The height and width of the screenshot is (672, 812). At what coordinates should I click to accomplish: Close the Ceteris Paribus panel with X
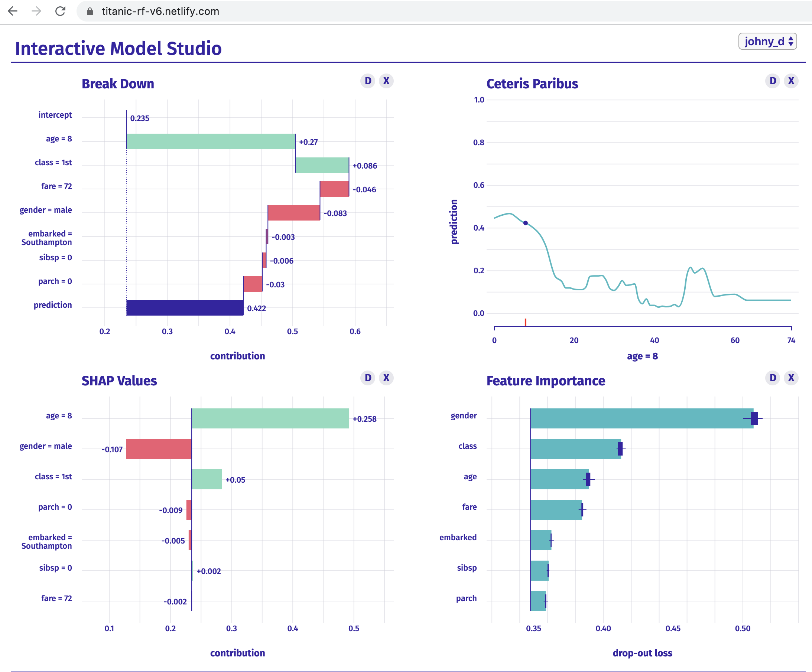(x=791, y=81)
